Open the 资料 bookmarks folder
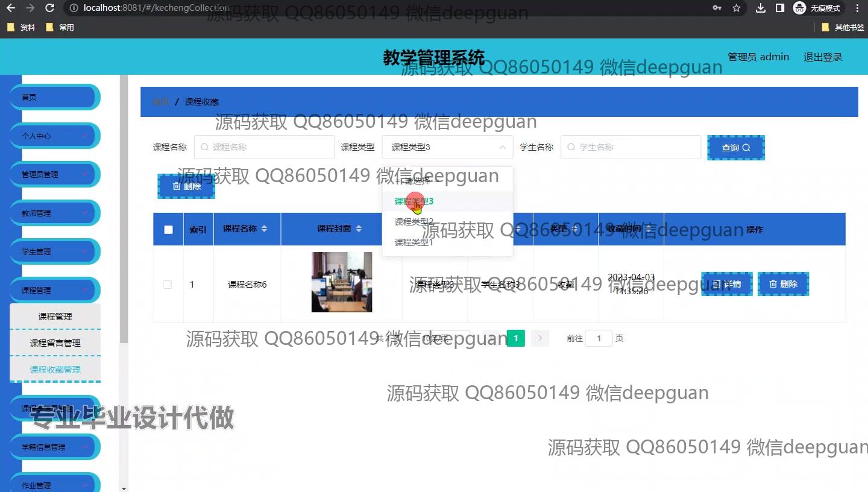Viewport: 868px width, 492px height. click(21, 27)
